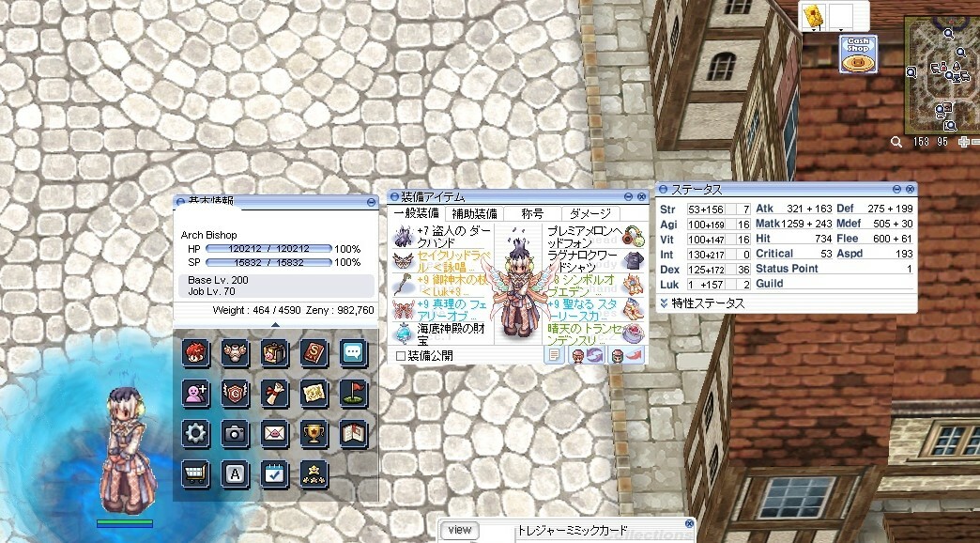Click the red arrow costume switch icon

627,355
